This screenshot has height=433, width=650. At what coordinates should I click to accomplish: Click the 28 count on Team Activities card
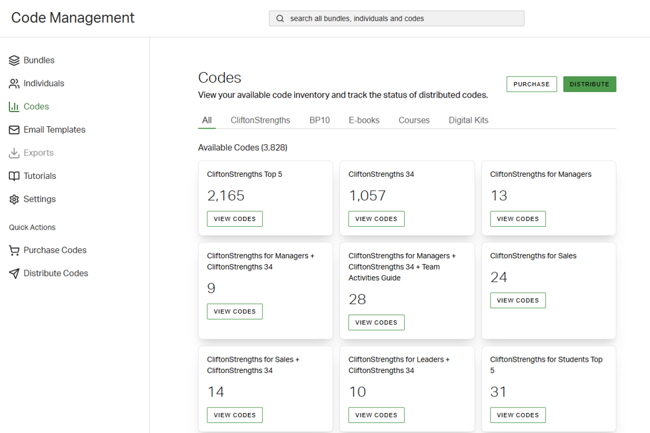(x=357, y=299)
